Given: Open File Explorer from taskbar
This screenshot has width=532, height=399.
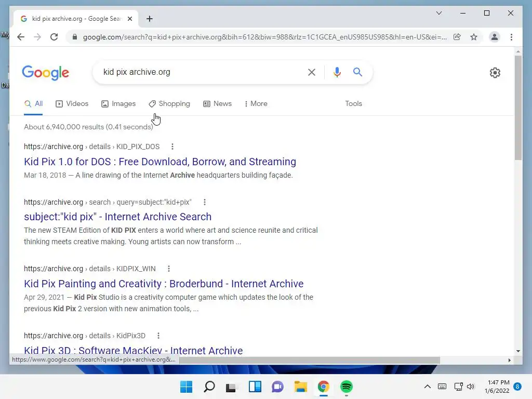Looking at the screenshot, I should 301,387.
